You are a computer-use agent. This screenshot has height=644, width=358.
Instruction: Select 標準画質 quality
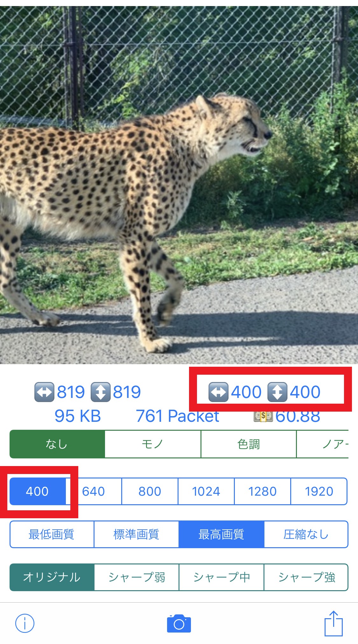[137, 534]
